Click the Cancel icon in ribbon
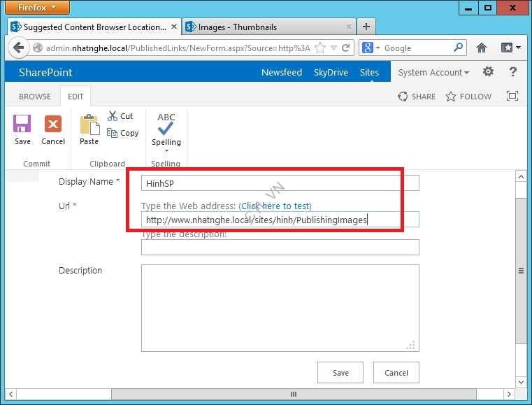The height and width of the screenshot is (405, 532). coord(53,125)
